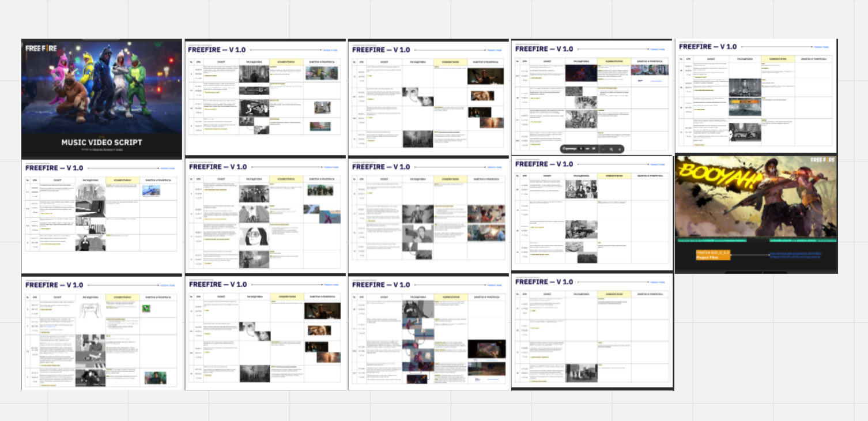Open the blue project files URL on BOOYAH page
Image resolution: width=868 pixels, height=421 pixels.
[795, 254]
